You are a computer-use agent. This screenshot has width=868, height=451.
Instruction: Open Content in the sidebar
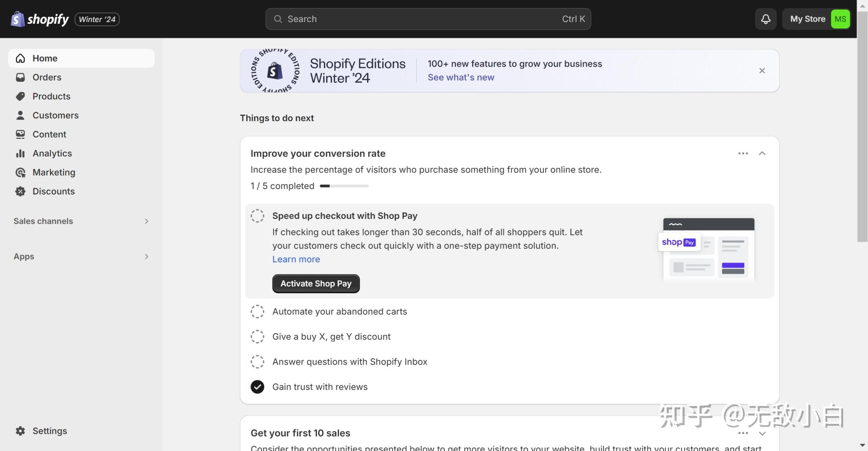click(x=49, y=134)
